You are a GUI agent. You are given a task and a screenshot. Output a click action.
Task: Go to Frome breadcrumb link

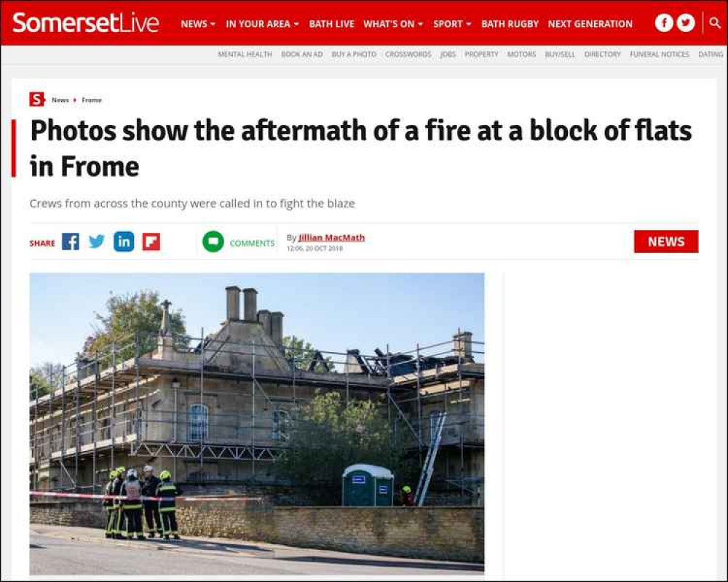pos(92,100)
